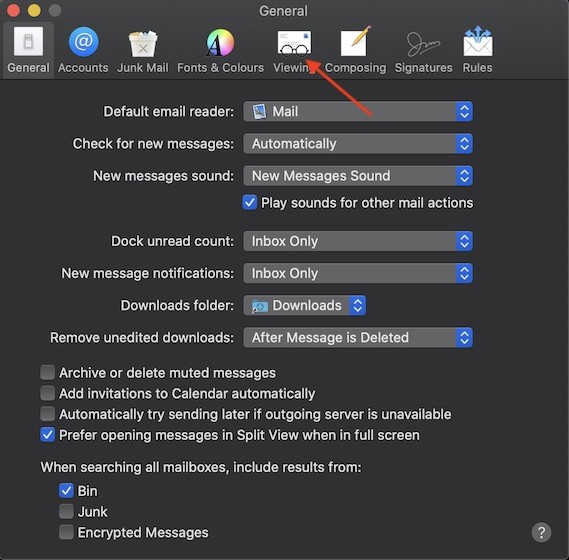
Task: Include Encrypted Messages in search results
Action: point(66,532)
